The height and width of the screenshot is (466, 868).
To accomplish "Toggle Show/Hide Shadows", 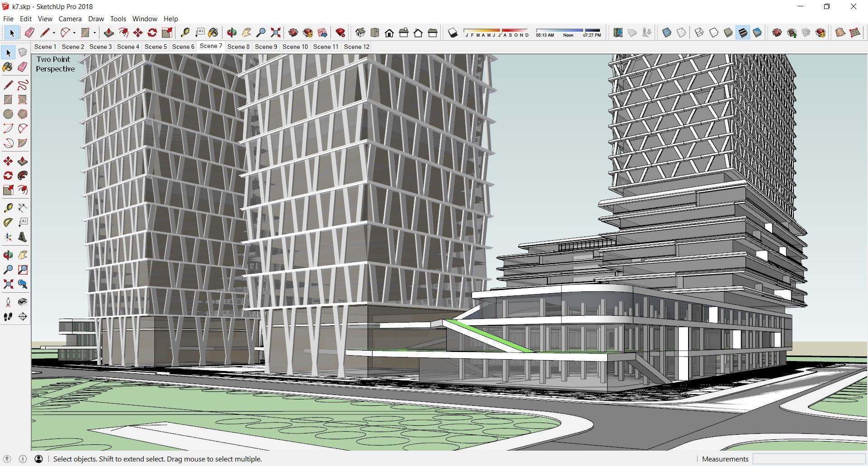I will coord(453,33).
